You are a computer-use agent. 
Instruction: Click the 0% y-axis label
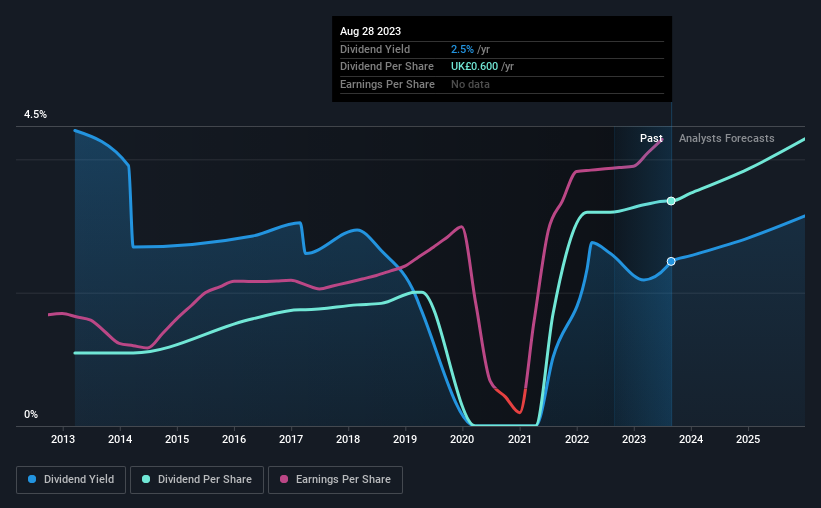31,414
